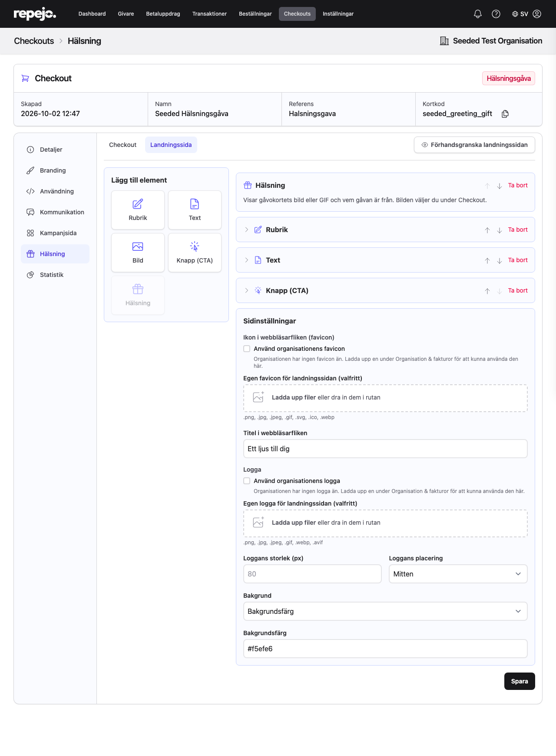Move the Hälsning block down
Screen dimensions: 556x756
[500, 186]
